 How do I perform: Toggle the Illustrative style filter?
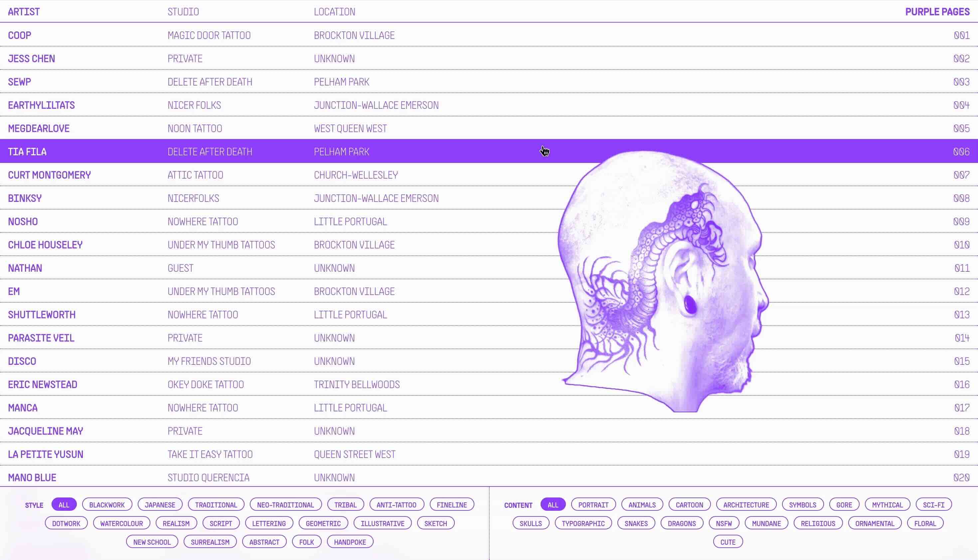tap(383, 523)
